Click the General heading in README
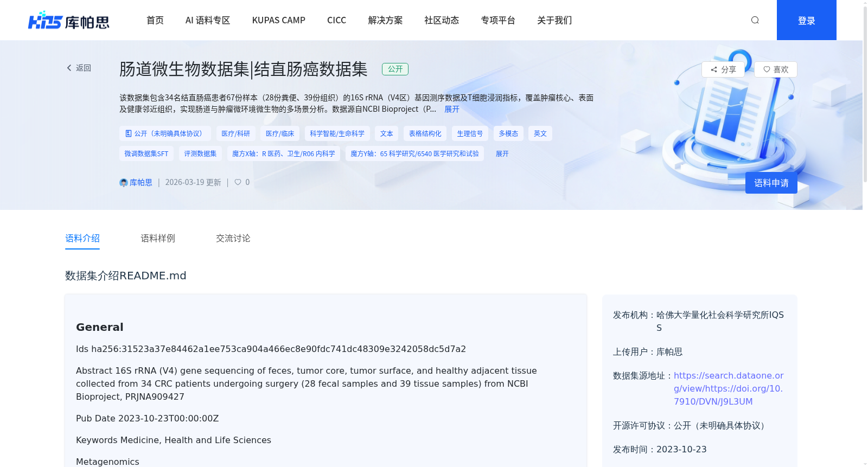This screenshot has height=467, width=868. point(100,327)
